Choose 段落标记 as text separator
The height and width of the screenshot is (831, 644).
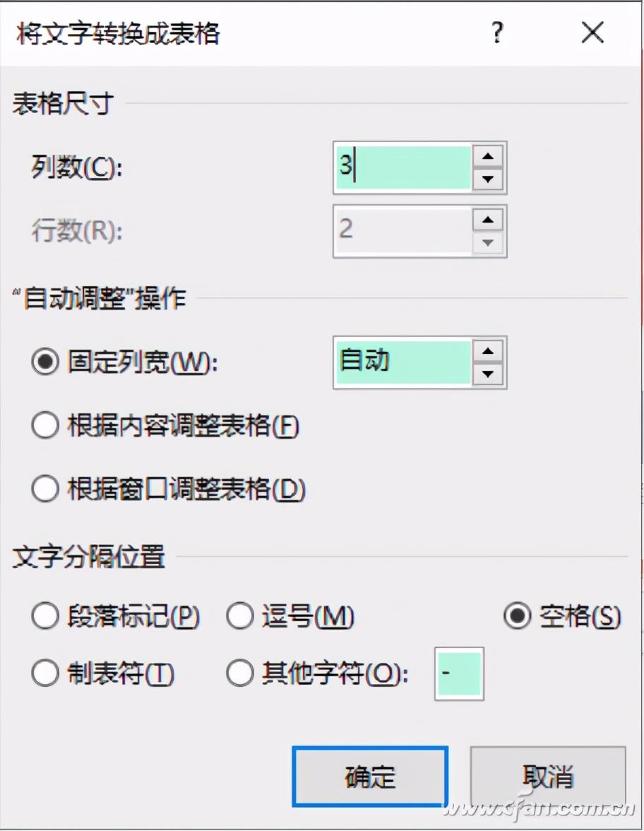pyautogui.click(x=45, y=617)
